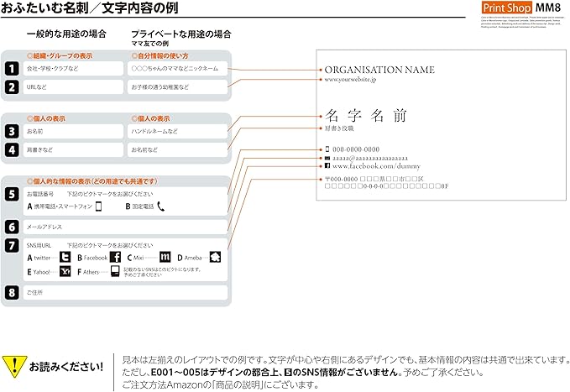Click the ハンドルネームなど private-use field
This screenshot has height=392, width=570.
coord(177,132)
